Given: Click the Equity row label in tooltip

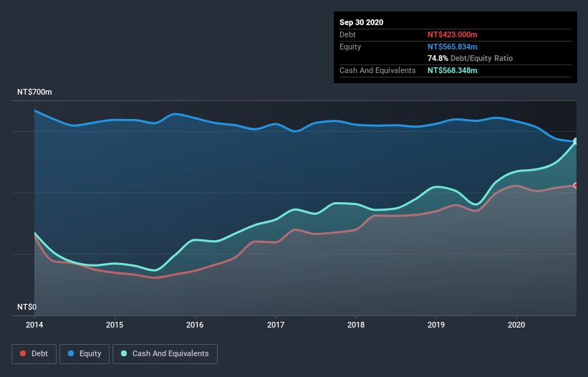Looking at the screenshot, I should pyautogui.click(x=350, y=47).
